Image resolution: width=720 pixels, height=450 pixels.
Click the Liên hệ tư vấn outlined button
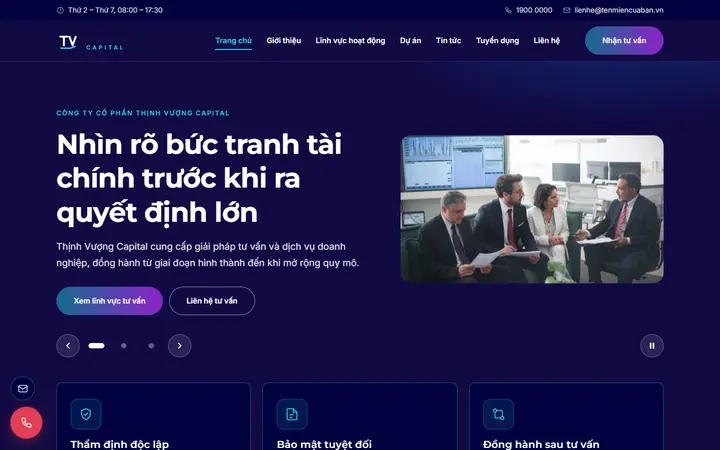tap(212, 301)
